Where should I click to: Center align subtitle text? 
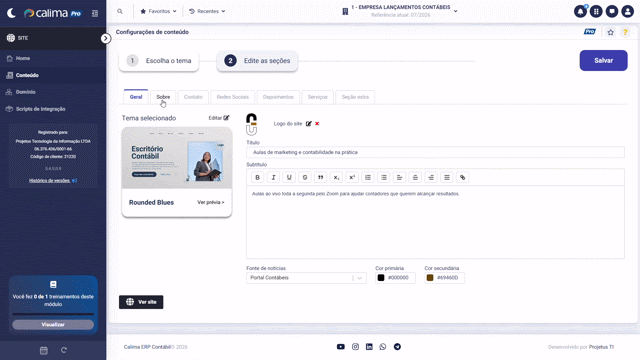tap(415, 177)
